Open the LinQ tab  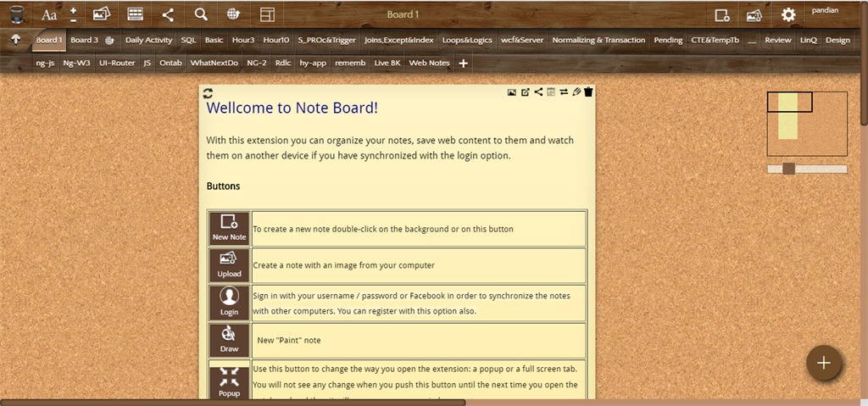pyautogui.click(x=808, y=40)
